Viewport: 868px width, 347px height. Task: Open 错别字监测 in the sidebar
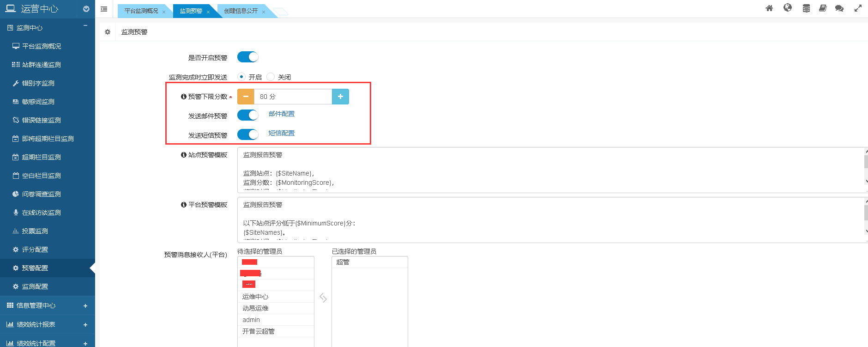38,83
